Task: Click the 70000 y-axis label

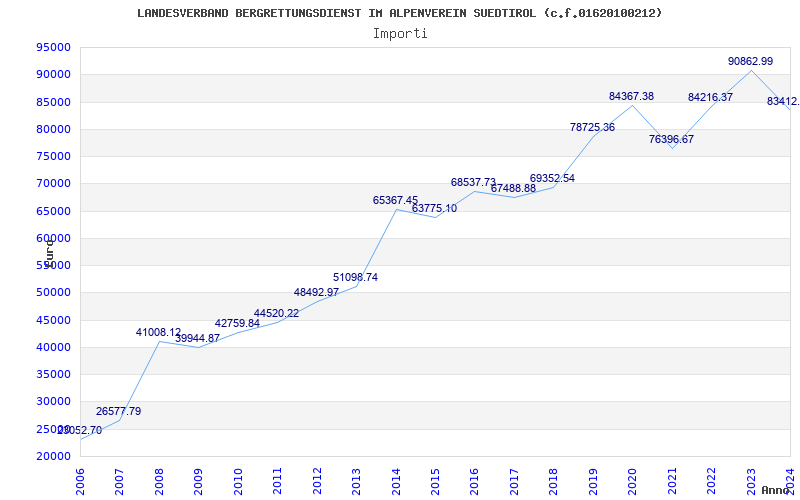Action: coord(53,184)
